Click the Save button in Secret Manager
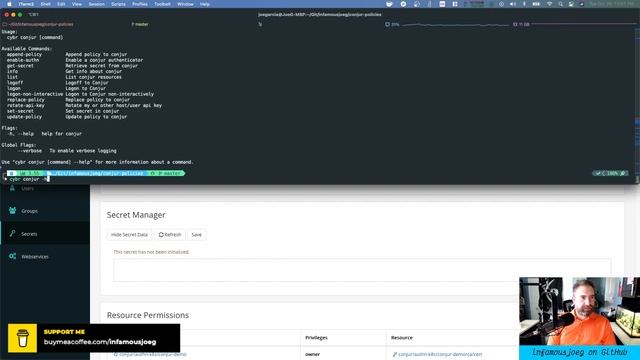 (197, 235)
